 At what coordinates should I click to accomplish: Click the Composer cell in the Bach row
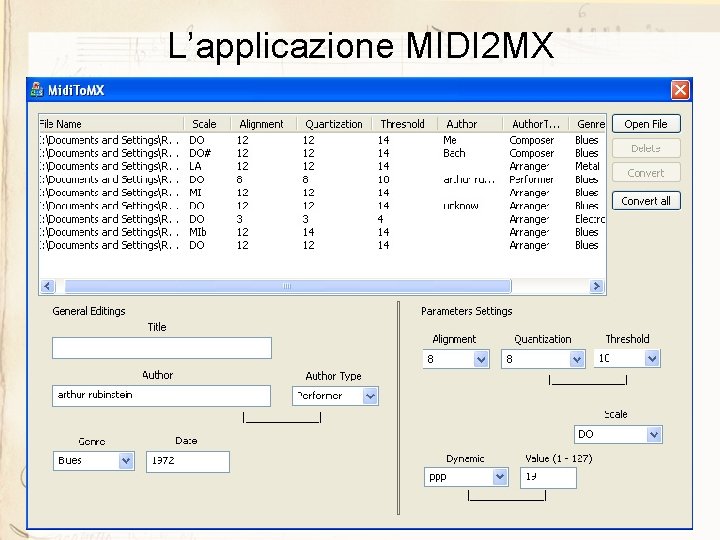[x=532, y=153]
